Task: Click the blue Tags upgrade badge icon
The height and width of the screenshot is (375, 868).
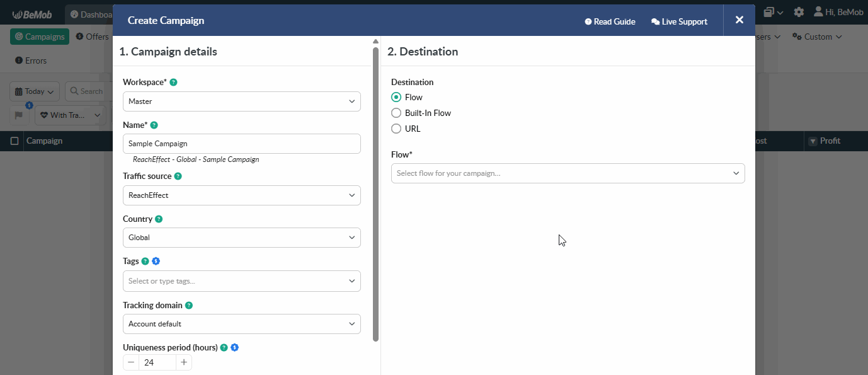Action: click(156, 261)
